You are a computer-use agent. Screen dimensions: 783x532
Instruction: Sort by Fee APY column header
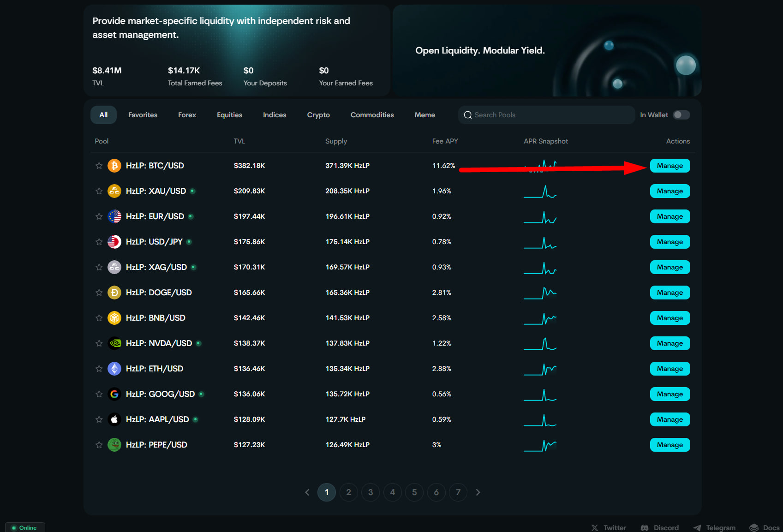tap(445, 141)
